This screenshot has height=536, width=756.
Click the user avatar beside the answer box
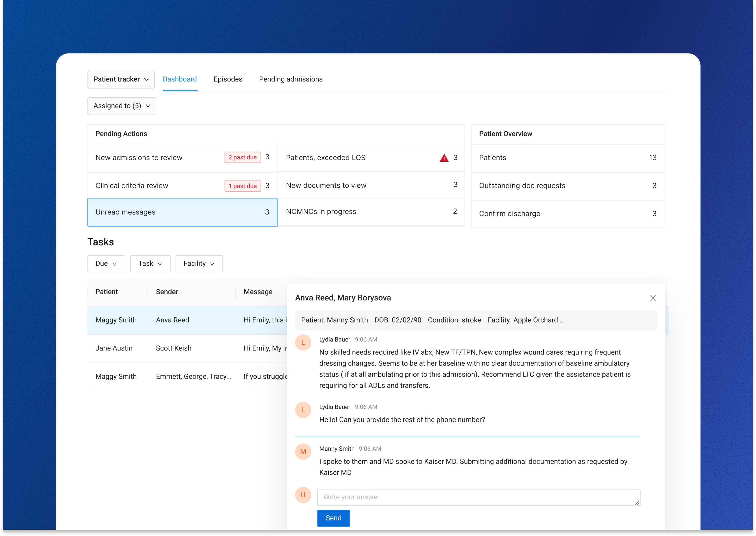tap(303, 495)
